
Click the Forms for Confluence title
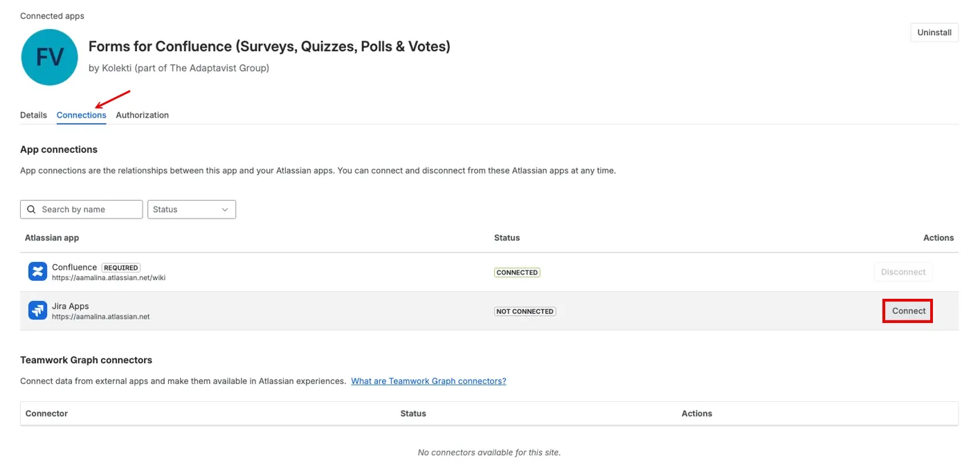pos(269,46)
